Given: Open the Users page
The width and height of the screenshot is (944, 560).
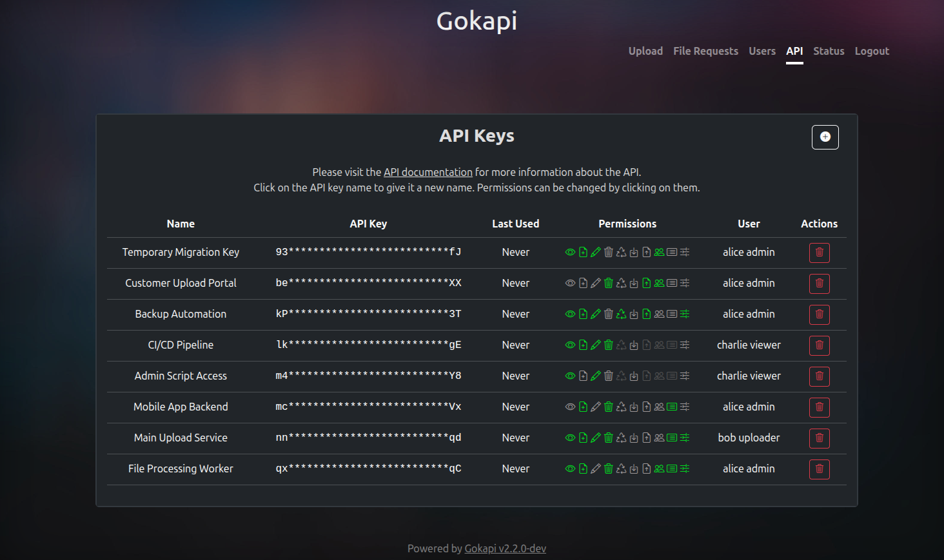Looking at the screenshot, I should coord(762,51).
